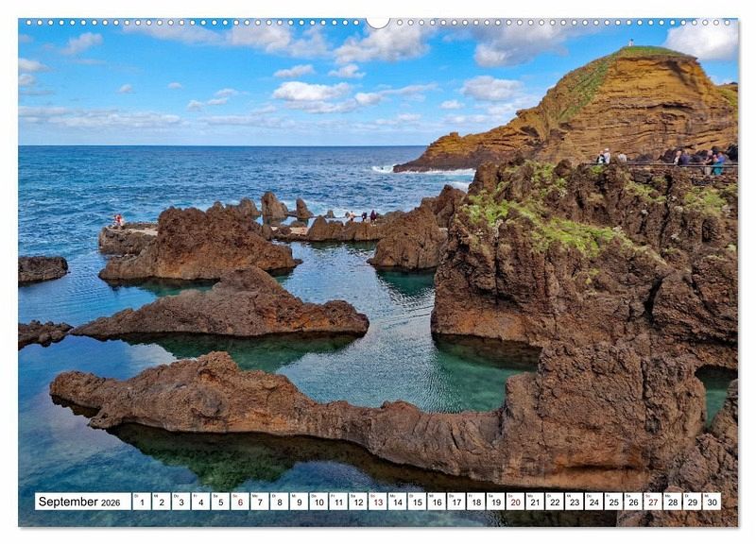Select day 6 in the calendar strip
The width and height of the screenshot is (756, 545).
coord(239,502)
